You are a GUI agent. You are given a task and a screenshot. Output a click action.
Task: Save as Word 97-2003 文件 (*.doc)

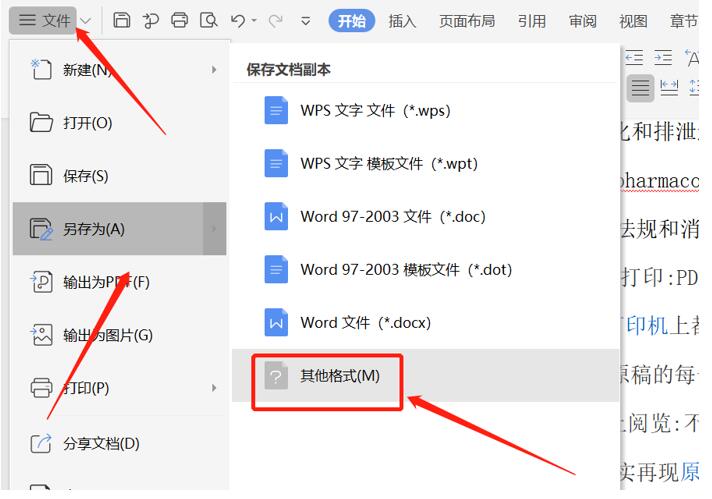425,217
